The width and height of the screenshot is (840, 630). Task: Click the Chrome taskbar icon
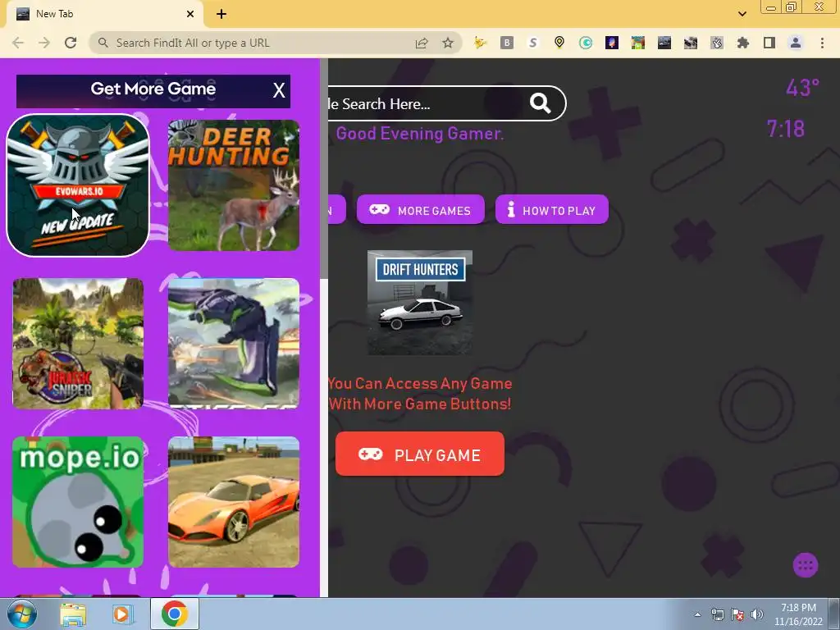coord(174,614)
